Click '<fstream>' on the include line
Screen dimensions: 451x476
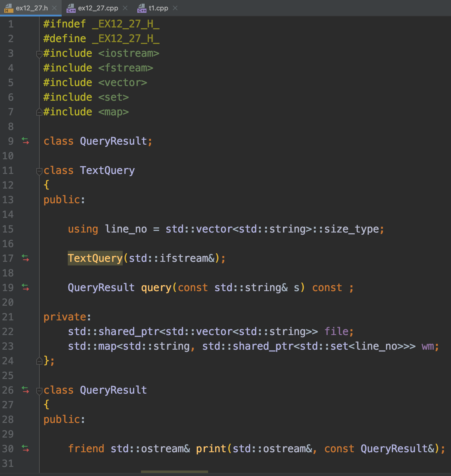[126, 68]
